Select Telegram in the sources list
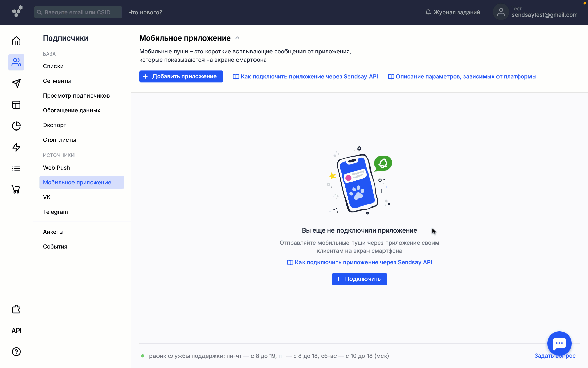This screenshot has width=588, height=368. (55, 212)
